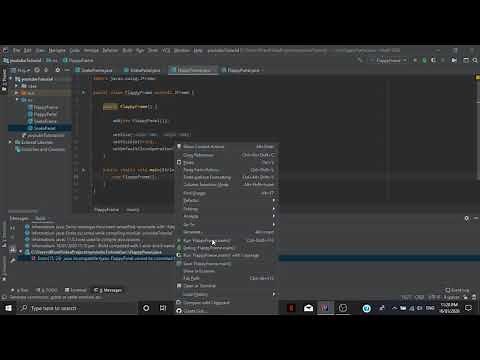Open the Run tool window tab
480x360 pixels.
coord(20,290)
